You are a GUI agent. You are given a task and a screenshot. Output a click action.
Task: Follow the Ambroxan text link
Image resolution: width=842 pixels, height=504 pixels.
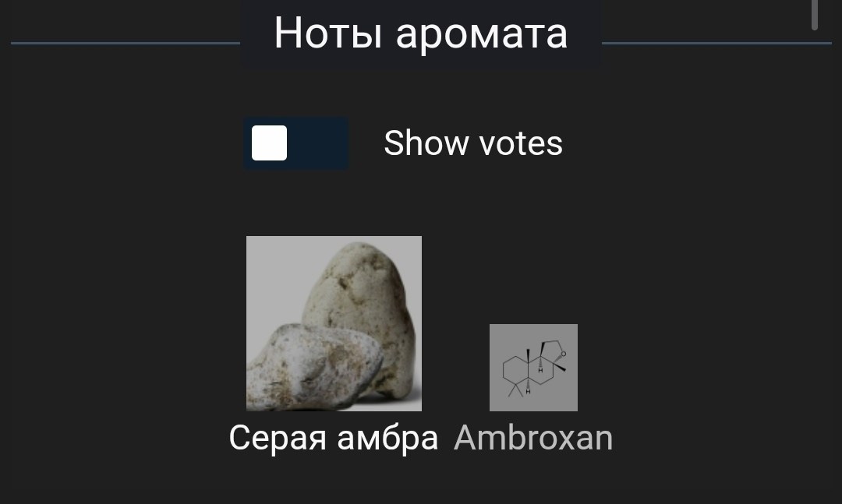(x=533, y=438)
